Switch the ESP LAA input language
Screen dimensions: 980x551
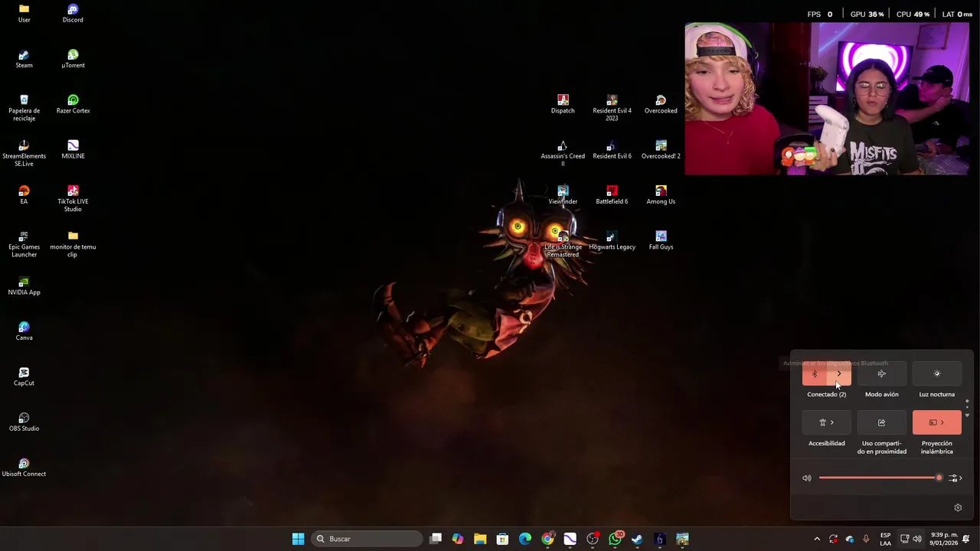click(x=885, y=539)
